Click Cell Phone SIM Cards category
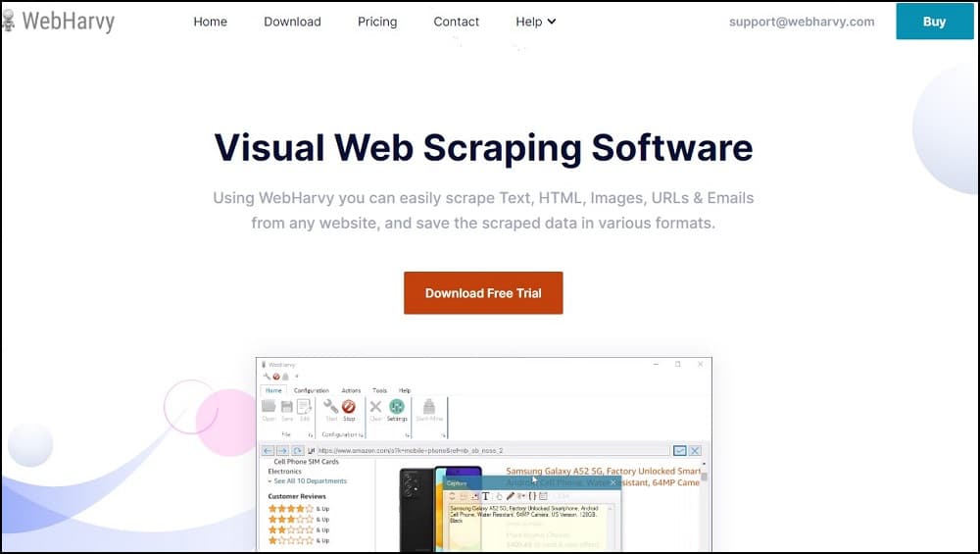The height and width of the screenshot is (554, 980). (306, 462)
